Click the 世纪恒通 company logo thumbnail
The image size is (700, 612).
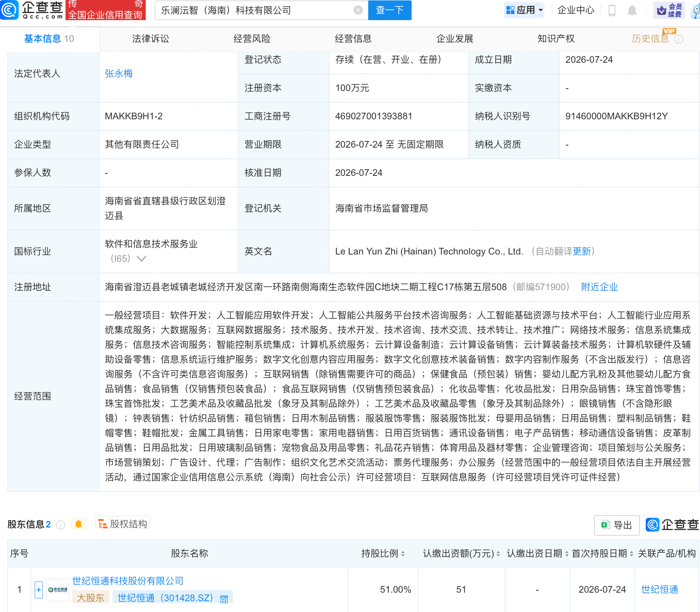coord(58,590)
